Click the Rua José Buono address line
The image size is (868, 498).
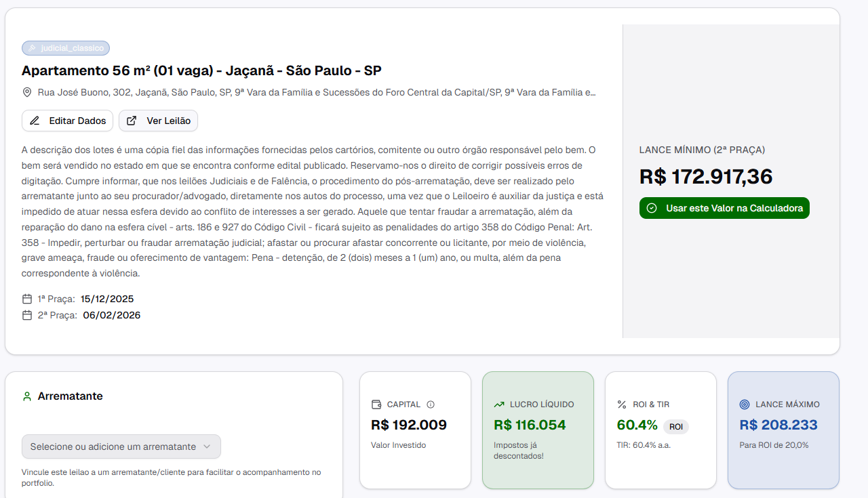tap(317, 92)
